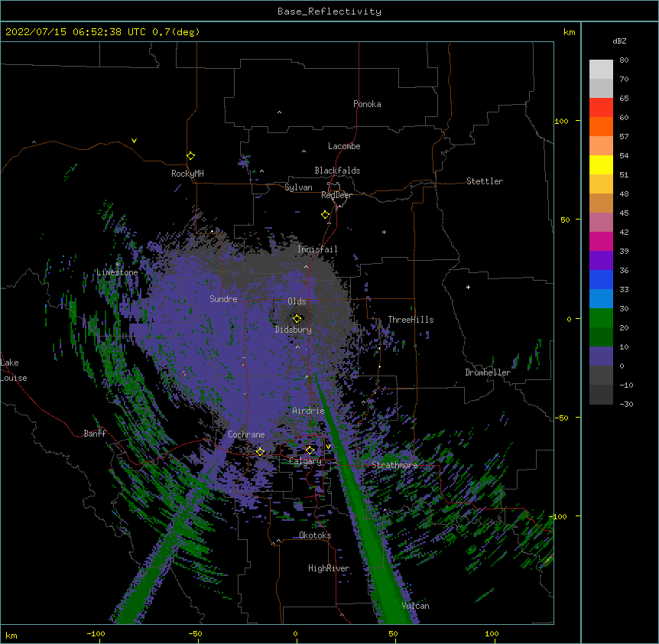This screenshot has width=659, height=644.
Task: Click the Drumheller label
Action: (488, 372)
